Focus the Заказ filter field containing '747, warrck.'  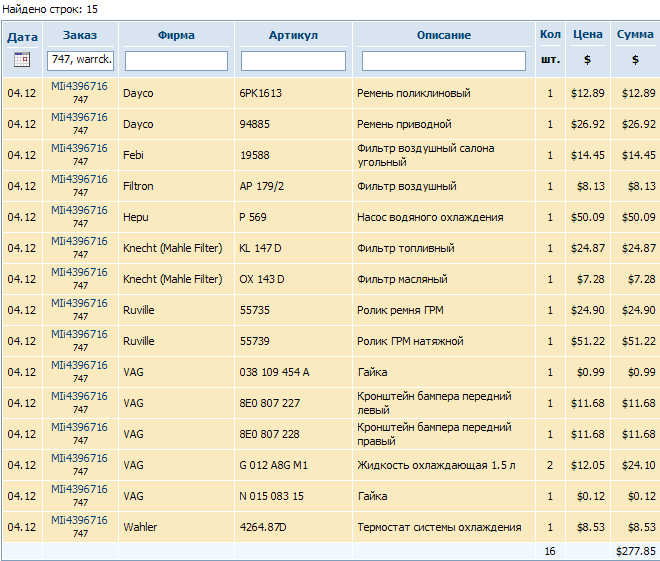tap(80, 60)
